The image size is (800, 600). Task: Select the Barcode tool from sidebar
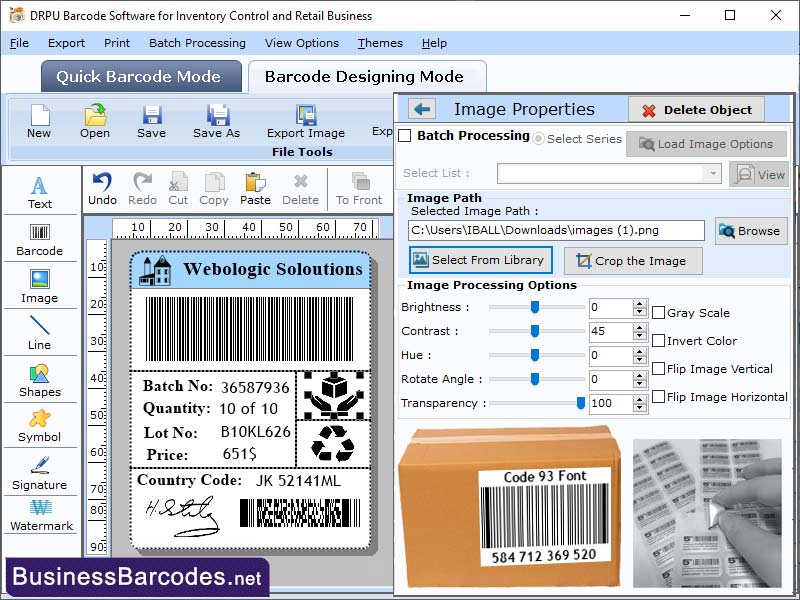(x=40, y=238)
